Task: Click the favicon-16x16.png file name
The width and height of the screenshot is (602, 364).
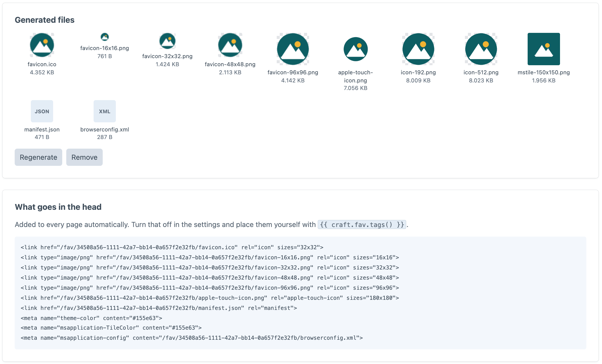Action: [x=105, y=48]
